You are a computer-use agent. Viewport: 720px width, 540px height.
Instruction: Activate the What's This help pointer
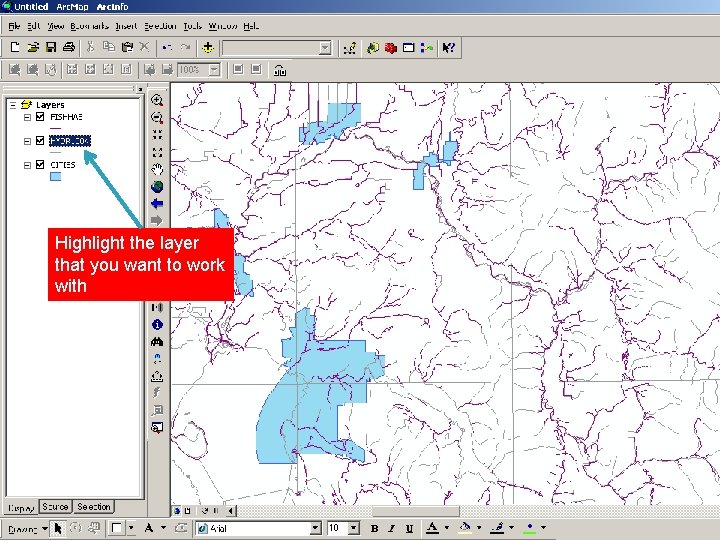click(x=449, y=48)
